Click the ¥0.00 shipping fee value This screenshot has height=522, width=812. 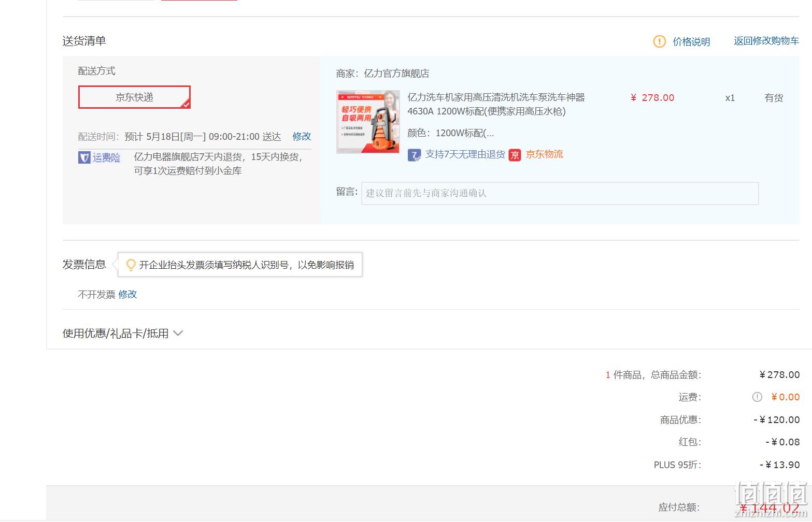(785, 397)
